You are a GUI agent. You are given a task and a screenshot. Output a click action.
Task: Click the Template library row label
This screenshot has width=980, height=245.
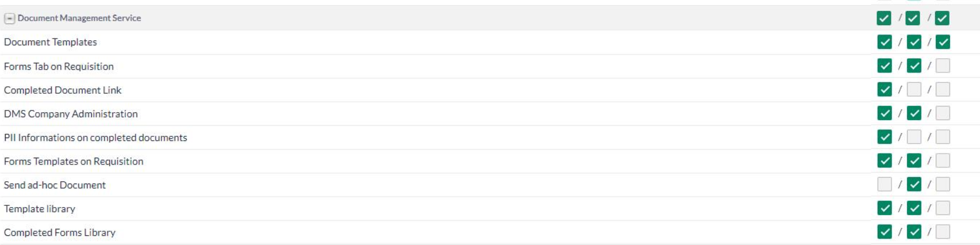[x=40, y=209]
